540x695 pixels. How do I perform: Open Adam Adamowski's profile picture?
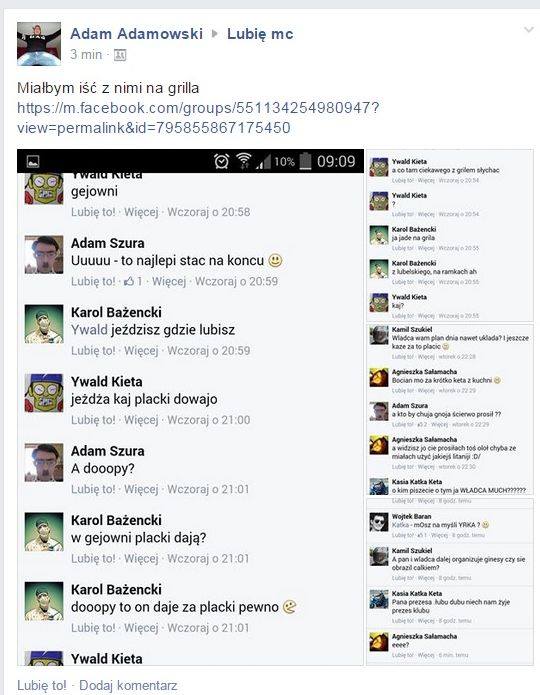[x=39, y=44]
